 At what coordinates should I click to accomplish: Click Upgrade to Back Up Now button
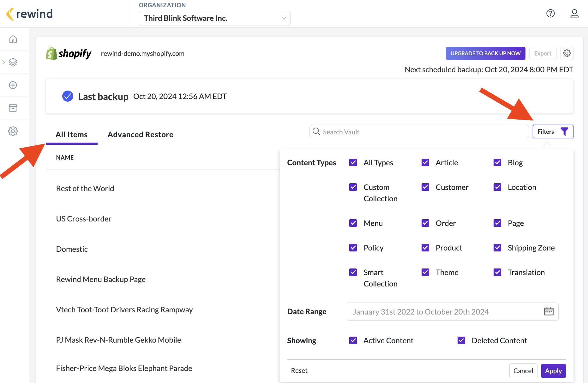(486, 53)
